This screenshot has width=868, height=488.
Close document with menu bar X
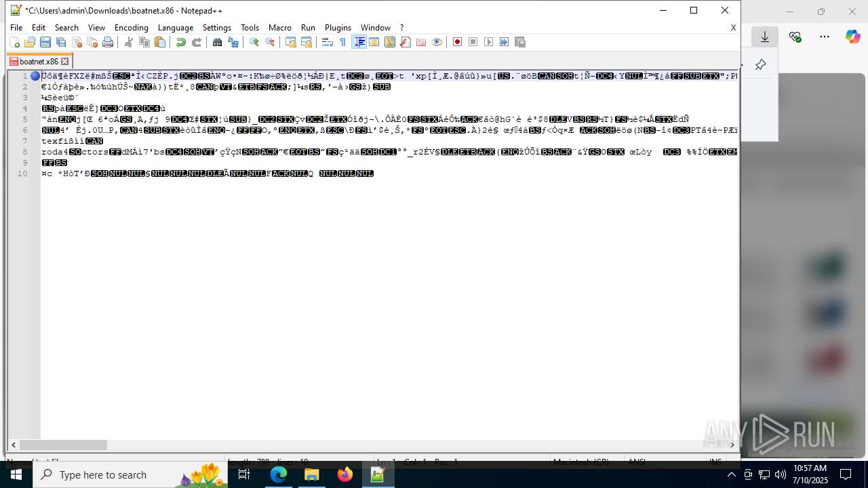pos(733,28)
